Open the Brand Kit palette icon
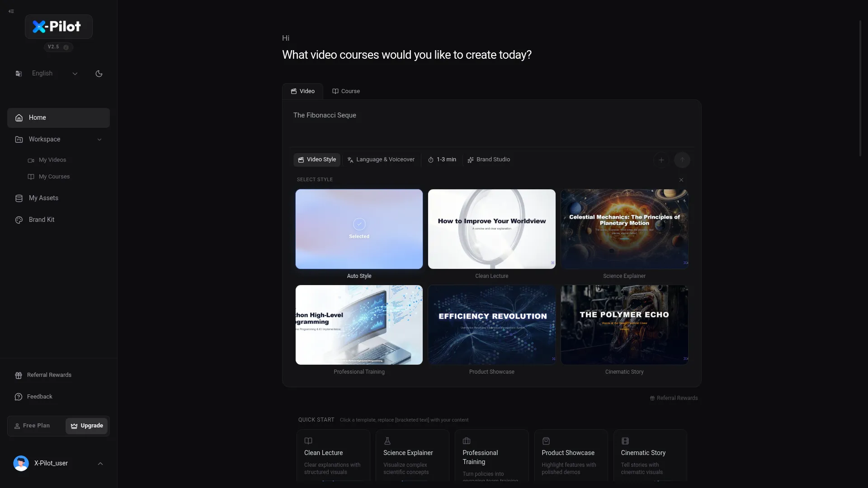 [19, 220]
